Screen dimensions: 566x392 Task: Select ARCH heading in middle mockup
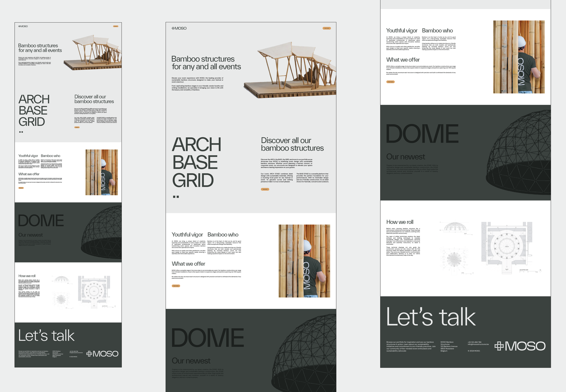pos(196,144)
